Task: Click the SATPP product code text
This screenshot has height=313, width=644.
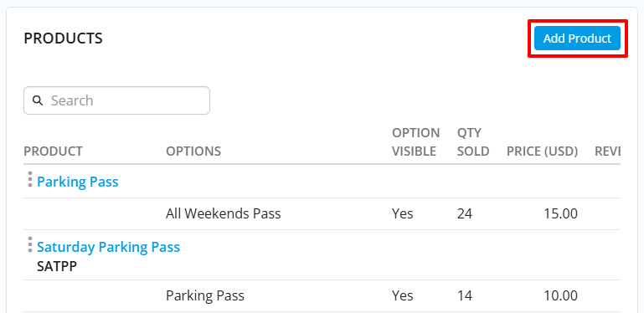Action: point(57,267)
